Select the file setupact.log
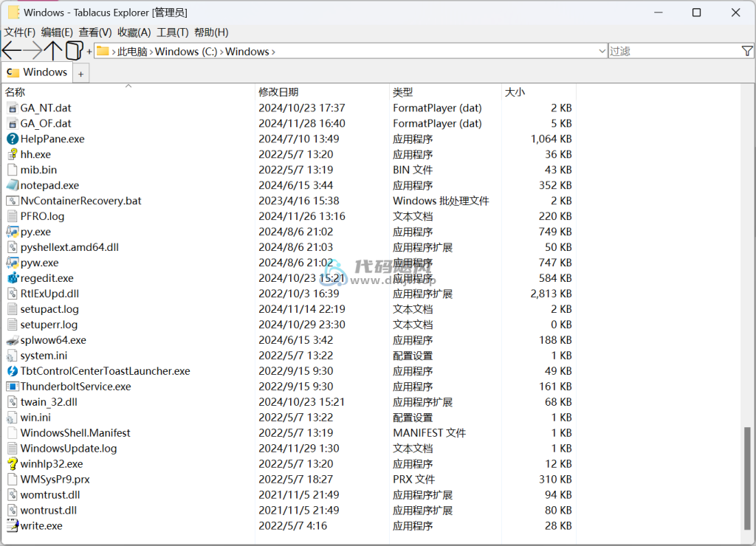The height and width of the screenshot is (546, 756). pyautogui.click(x=49, y=309)
